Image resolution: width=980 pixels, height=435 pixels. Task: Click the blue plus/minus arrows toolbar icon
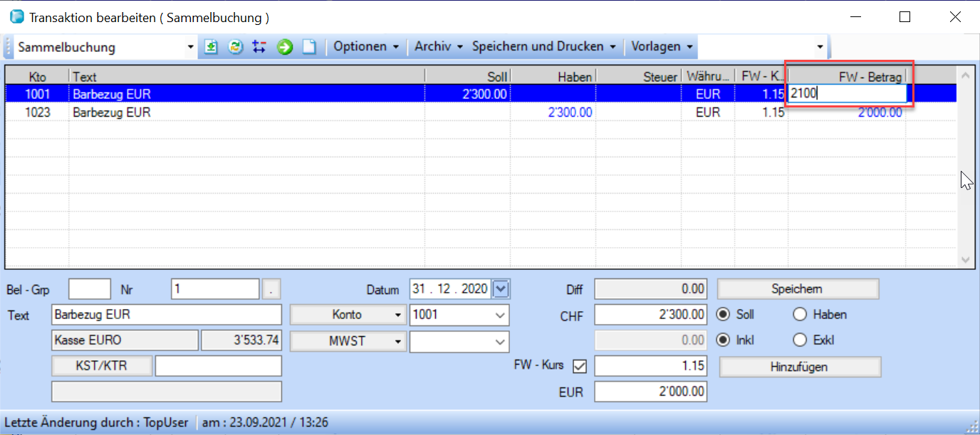point(259,47)
